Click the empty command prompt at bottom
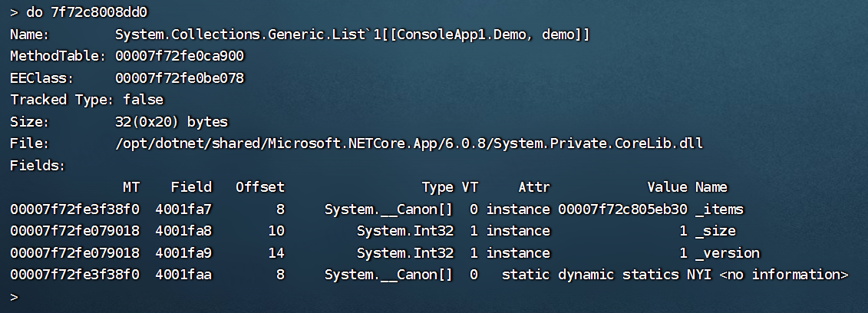Screen dimensions: 868x313 click(x=14, y=296)
